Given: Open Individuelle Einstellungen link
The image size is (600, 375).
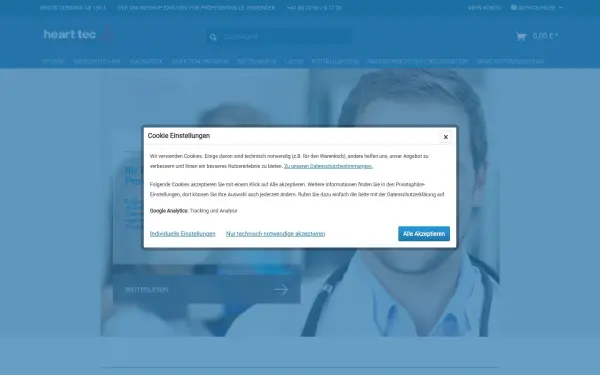Looking at the screenshot, I should [x=183, y=233].
